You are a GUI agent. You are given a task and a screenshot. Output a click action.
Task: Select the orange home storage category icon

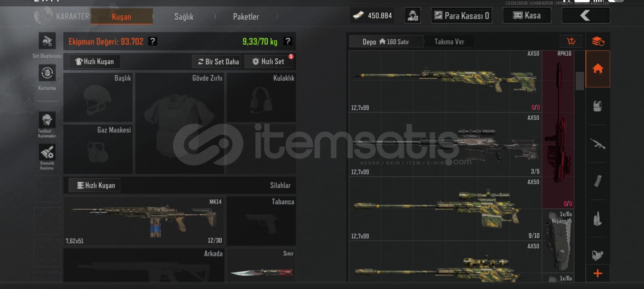598,69
